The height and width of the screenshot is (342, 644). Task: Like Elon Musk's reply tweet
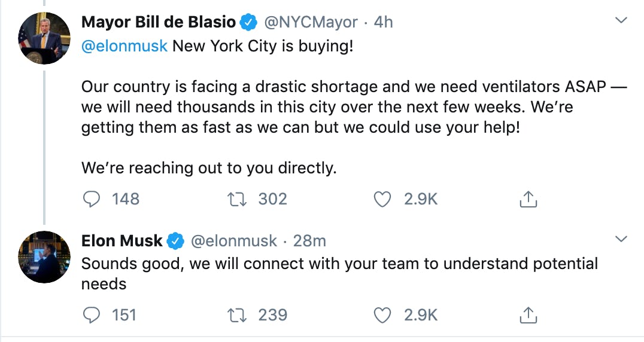coord(382,314)
